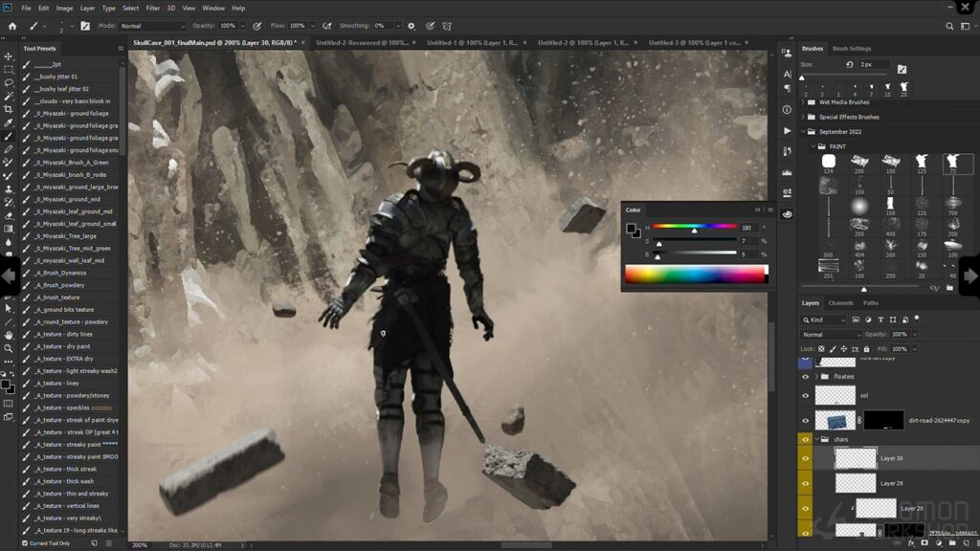This screenshot has width=980, height=551.
Task: Open the brush Mode dropdown
Action: 152,26
